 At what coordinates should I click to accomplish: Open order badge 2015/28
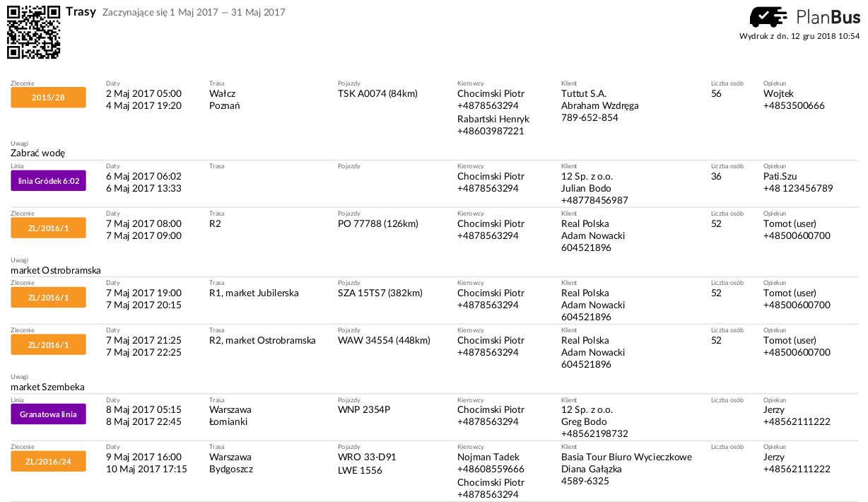pyautogui.click(x=48, y=98)
